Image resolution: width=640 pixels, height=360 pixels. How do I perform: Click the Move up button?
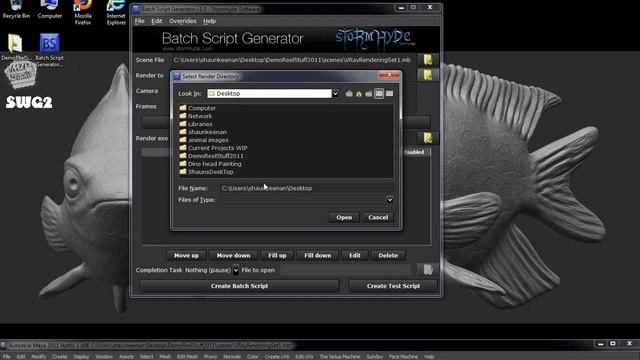coord(187,256)
